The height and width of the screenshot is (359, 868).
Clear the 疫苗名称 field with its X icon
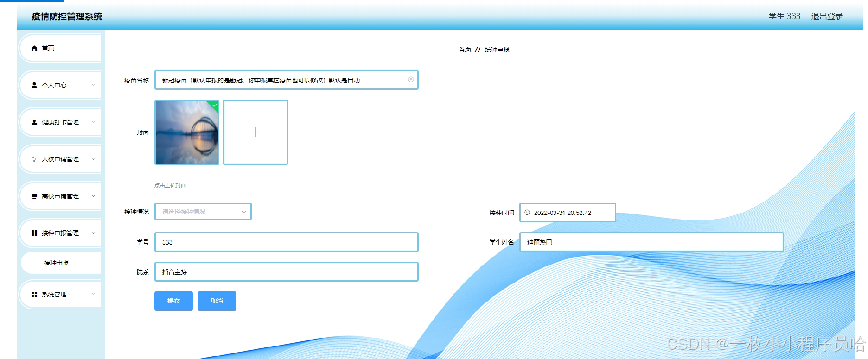pos(411,80)
